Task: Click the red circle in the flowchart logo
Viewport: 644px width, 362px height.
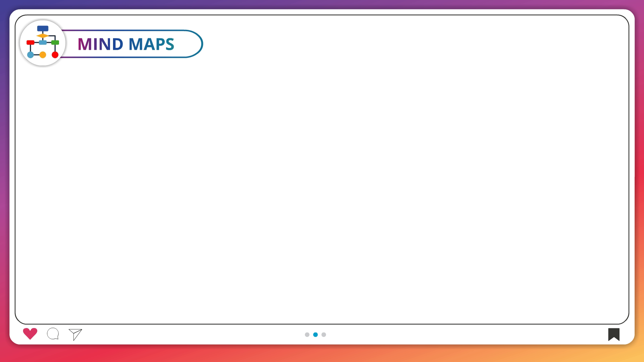Action: [55, 55]
